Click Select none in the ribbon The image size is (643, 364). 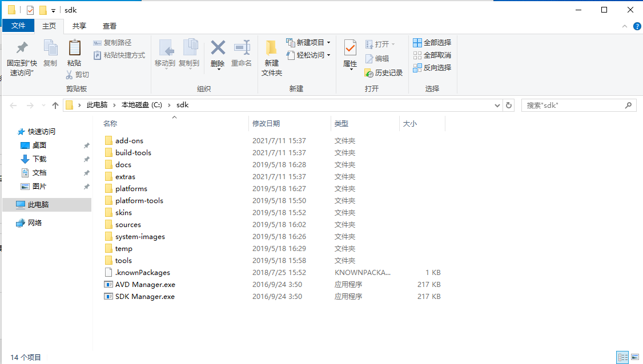tap(432, 55)
